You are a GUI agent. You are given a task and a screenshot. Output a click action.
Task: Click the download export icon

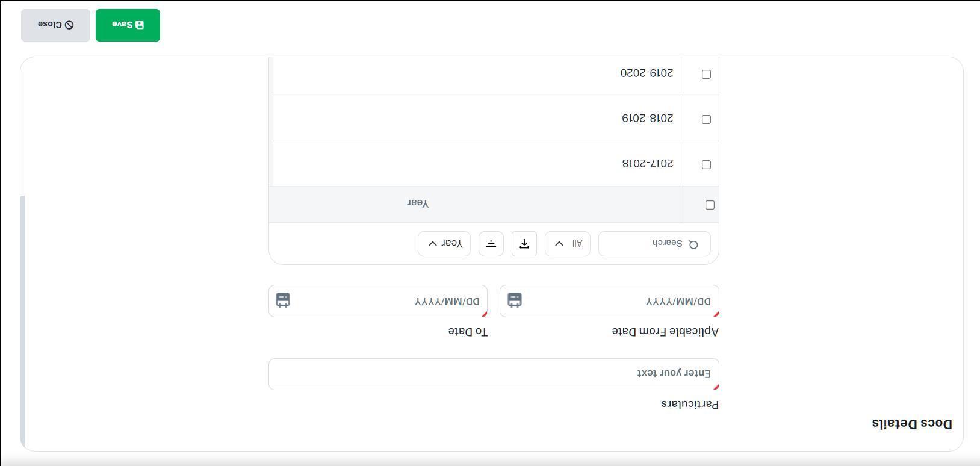[x=524, y=244]
